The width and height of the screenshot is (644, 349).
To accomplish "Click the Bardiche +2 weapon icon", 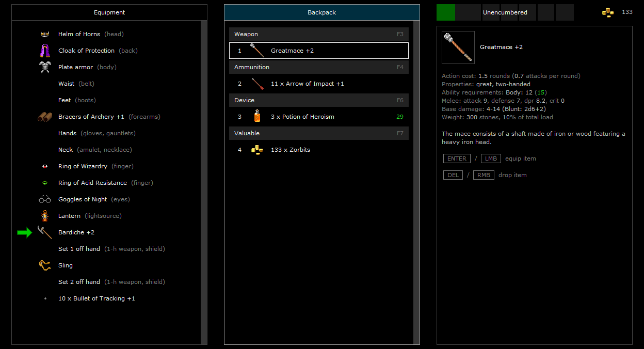I will [45, 232].
